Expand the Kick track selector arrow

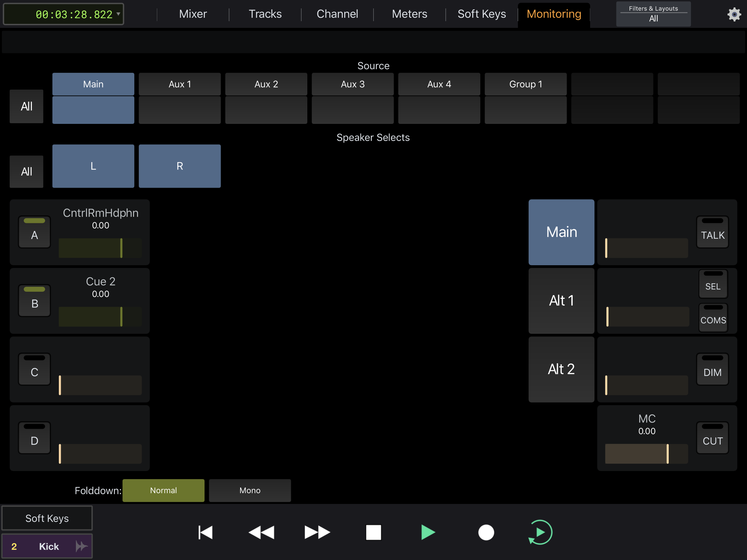coord(81,546)
